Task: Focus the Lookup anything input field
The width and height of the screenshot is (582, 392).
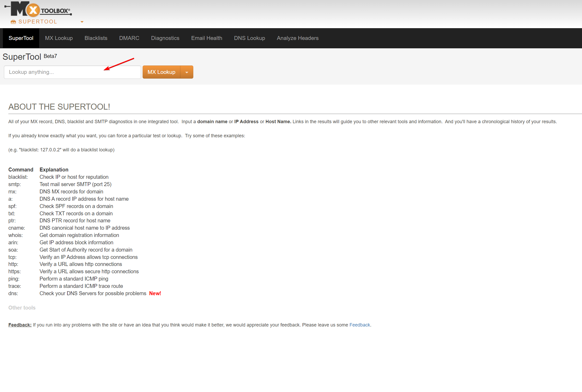Action: pos(72,72)
